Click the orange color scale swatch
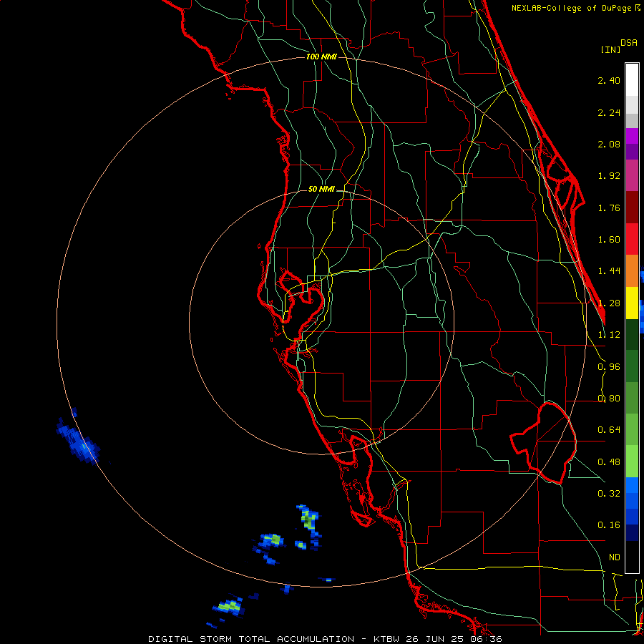The height and width of the screenshot is (644, 644). pyautogui.click(x=632, y=271)
